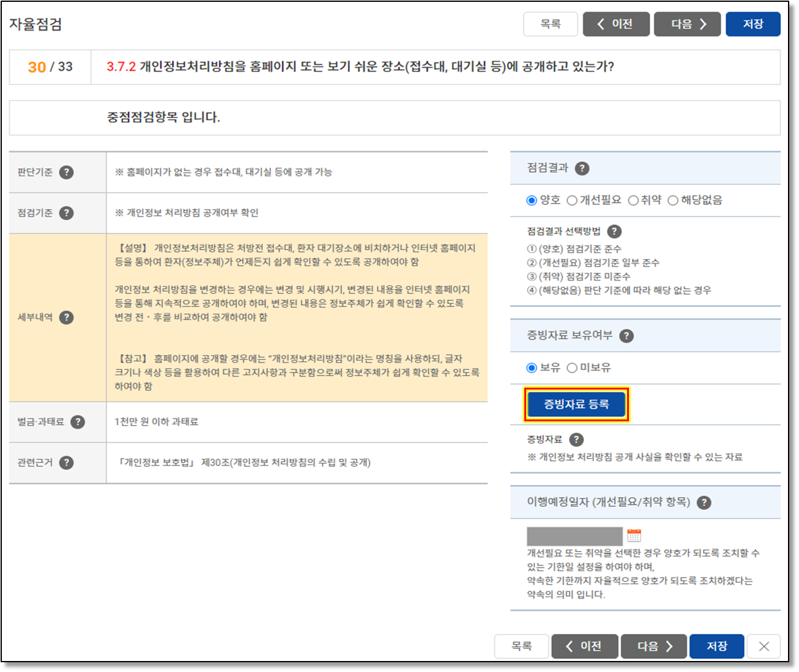Close the dialog with the X button
The height and width of the screenshot is (672, 799).
pos(764,646)
